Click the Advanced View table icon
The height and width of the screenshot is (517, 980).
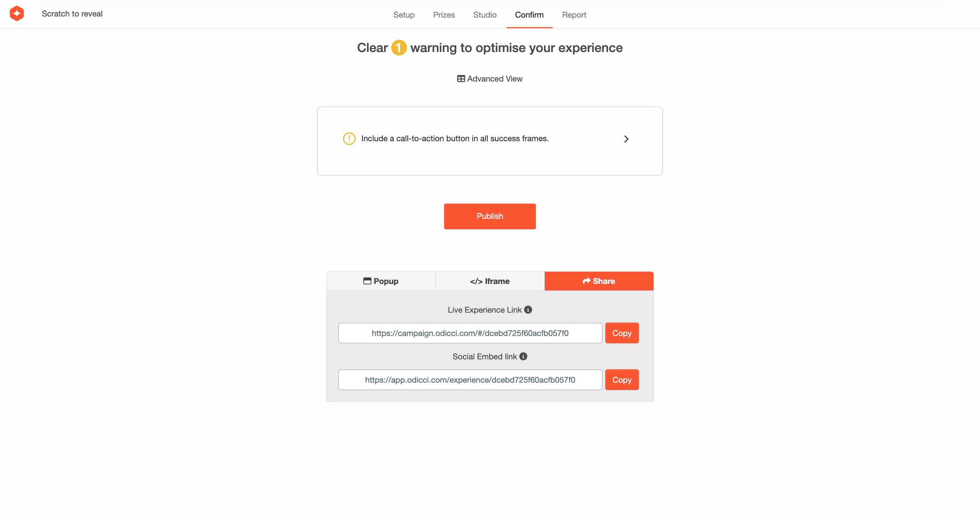pyautogui.click(x=461, y=79)
